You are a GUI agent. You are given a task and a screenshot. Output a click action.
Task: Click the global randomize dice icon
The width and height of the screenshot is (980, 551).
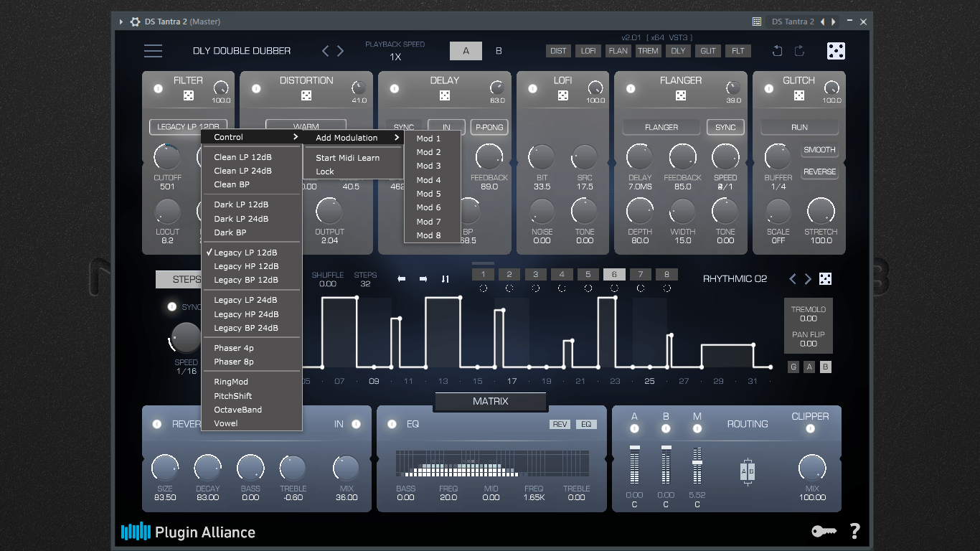(836, 51)
